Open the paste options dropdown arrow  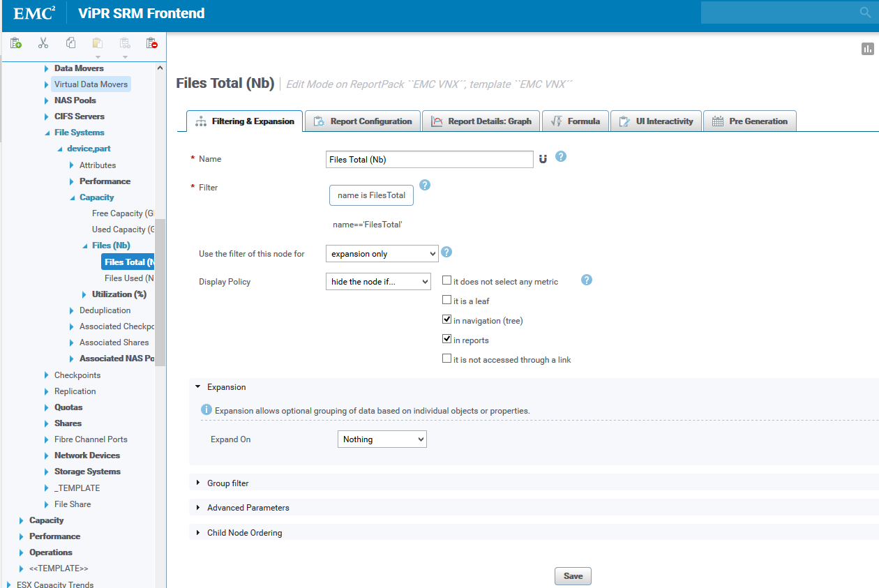(x=98, y=56)
